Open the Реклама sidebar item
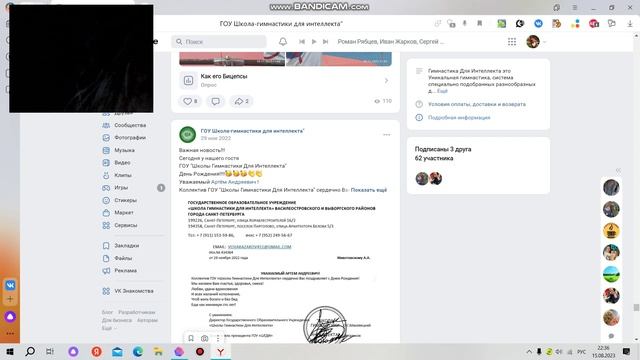Viewport: 640px width, 360px height. tap(125, 271)
